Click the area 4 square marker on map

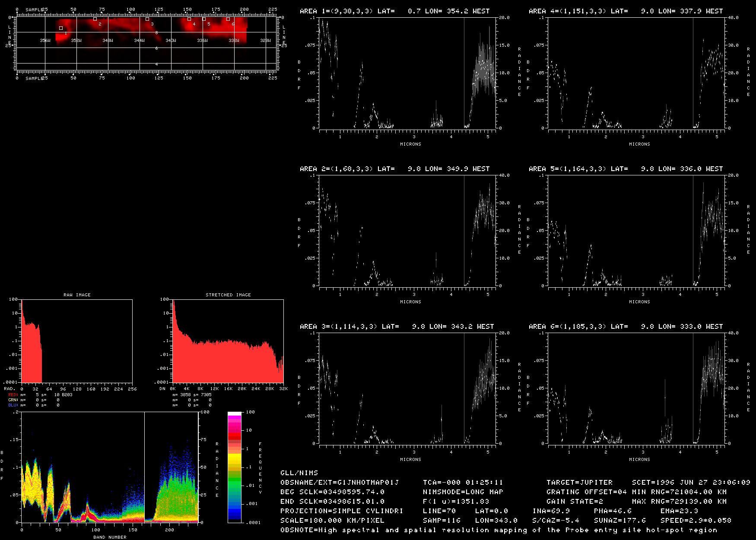click(x=189, y=19)
